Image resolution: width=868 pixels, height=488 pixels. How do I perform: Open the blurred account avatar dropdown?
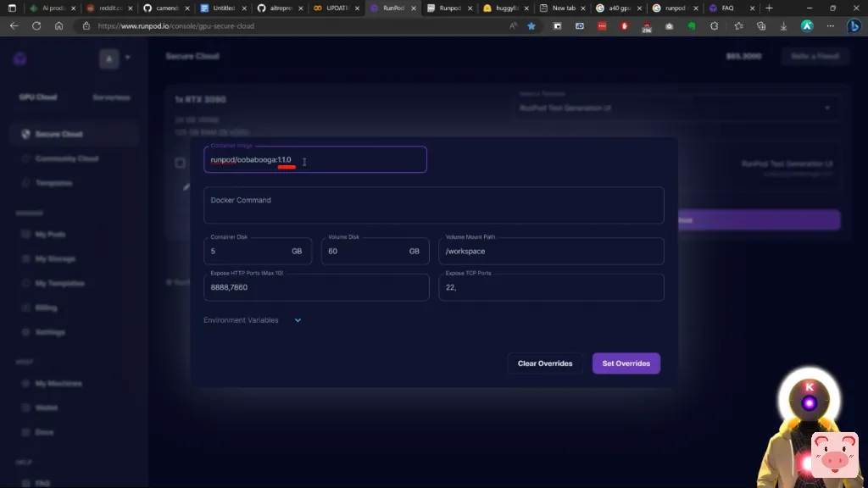(x=114, y=58)
